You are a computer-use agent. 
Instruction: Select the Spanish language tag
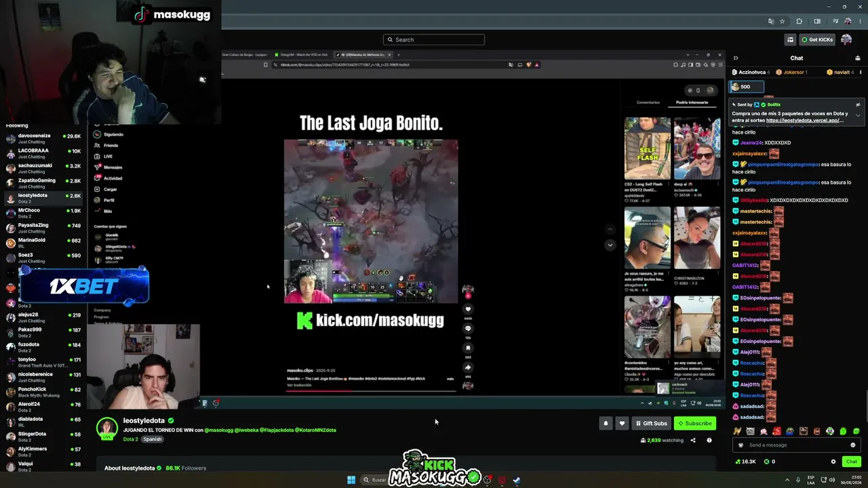pos(153,439)
